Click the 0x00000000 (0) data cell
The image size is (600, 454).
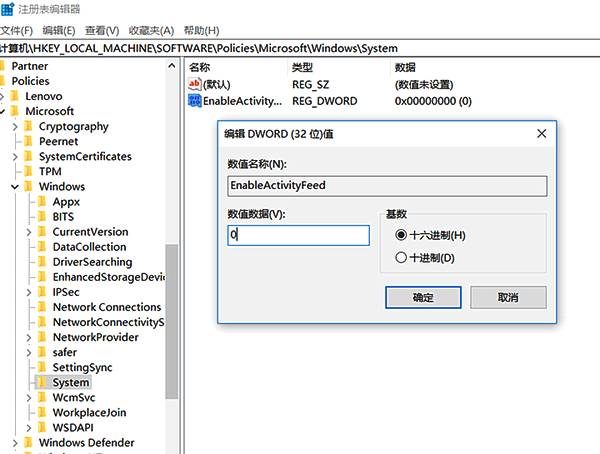[x=433, y=101]
